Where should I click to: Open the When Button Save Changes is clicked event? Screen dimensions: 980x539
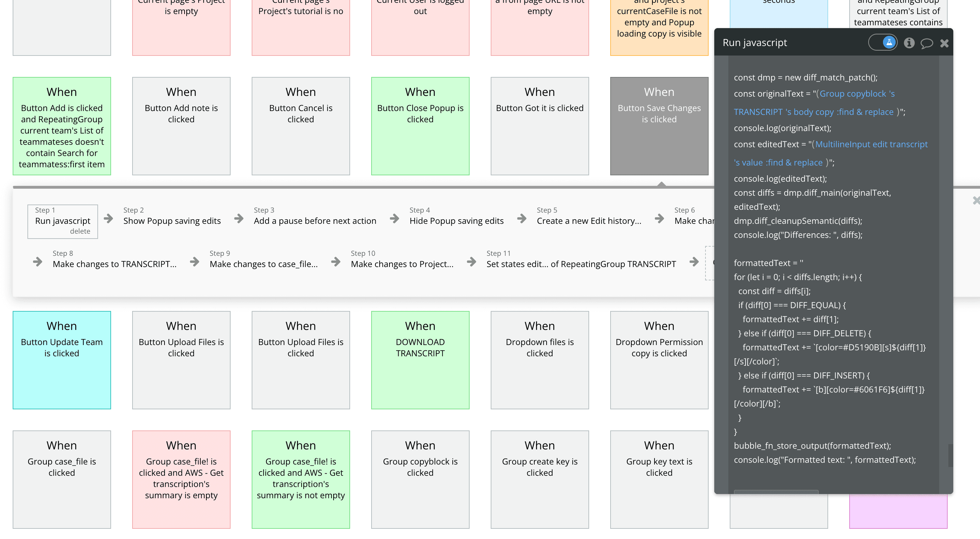pos(659,125)
